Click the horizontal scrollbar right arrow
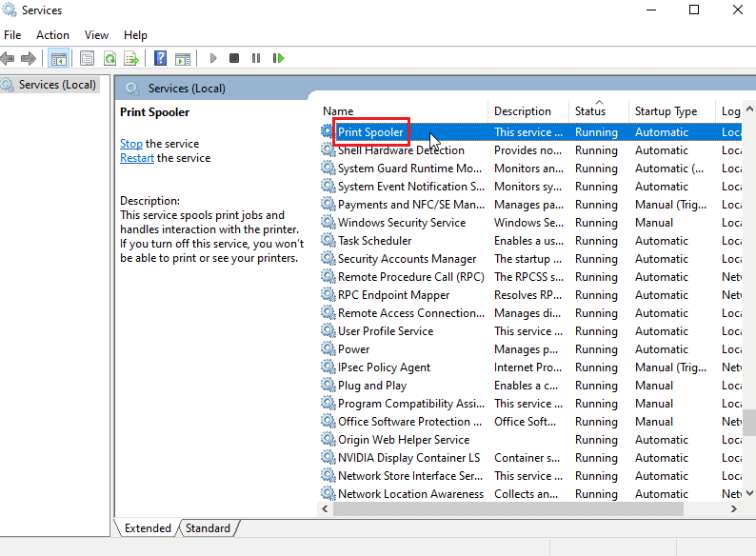The image size is (756, 556). coord(734,508)
